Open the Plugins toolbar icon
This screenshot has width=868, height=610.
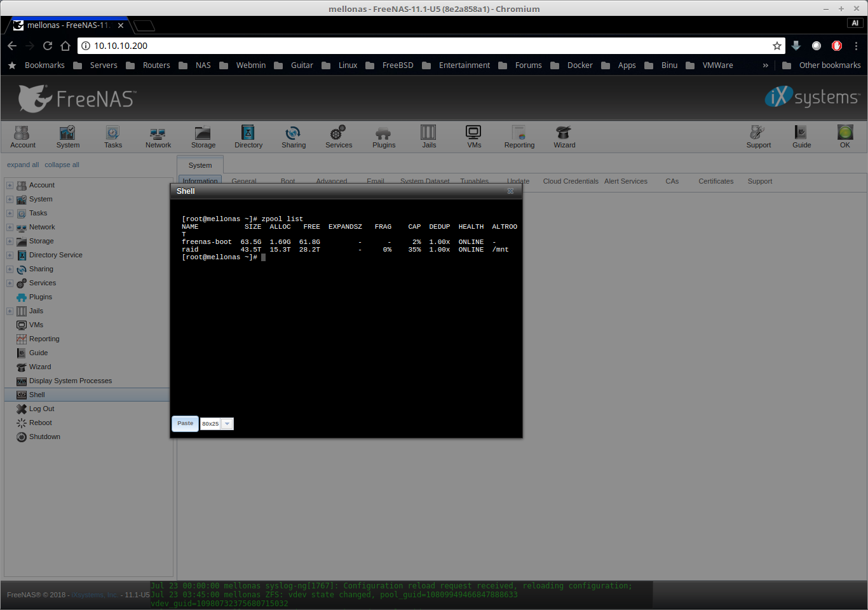pyautogui.click(x=383, y=137)
